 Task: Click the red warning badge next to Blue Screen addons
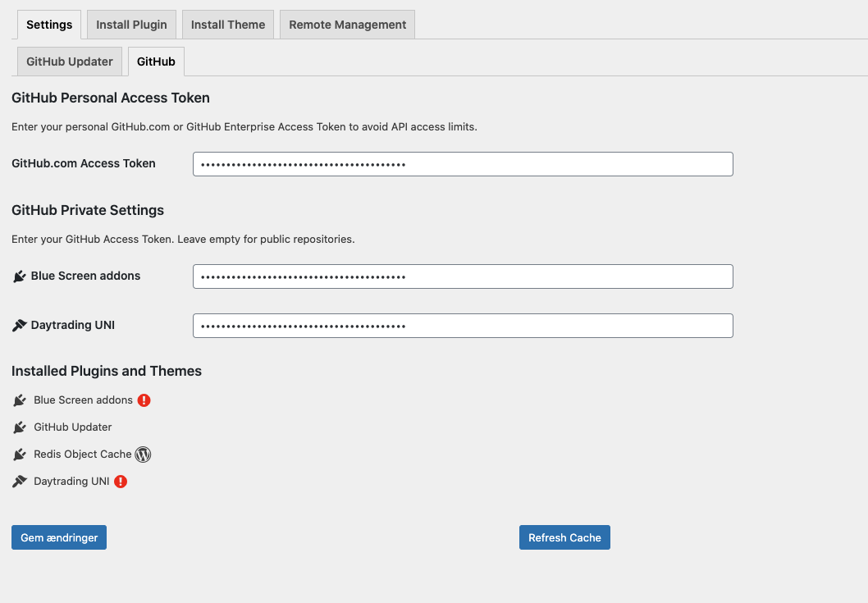click(144, 400)
